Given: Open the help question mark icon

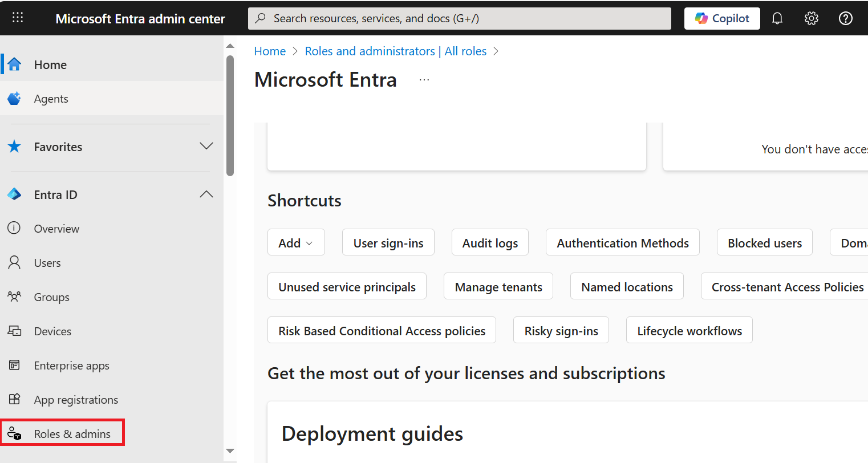Looking at the screenshot, I should [x=846, y=18].
